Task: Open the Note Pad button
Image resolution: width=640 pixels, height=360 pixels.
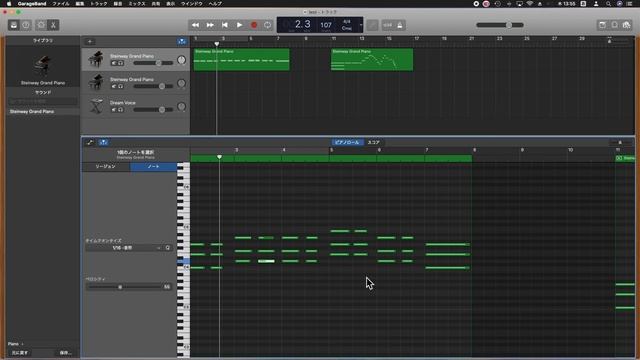Action: click(602, 25)
